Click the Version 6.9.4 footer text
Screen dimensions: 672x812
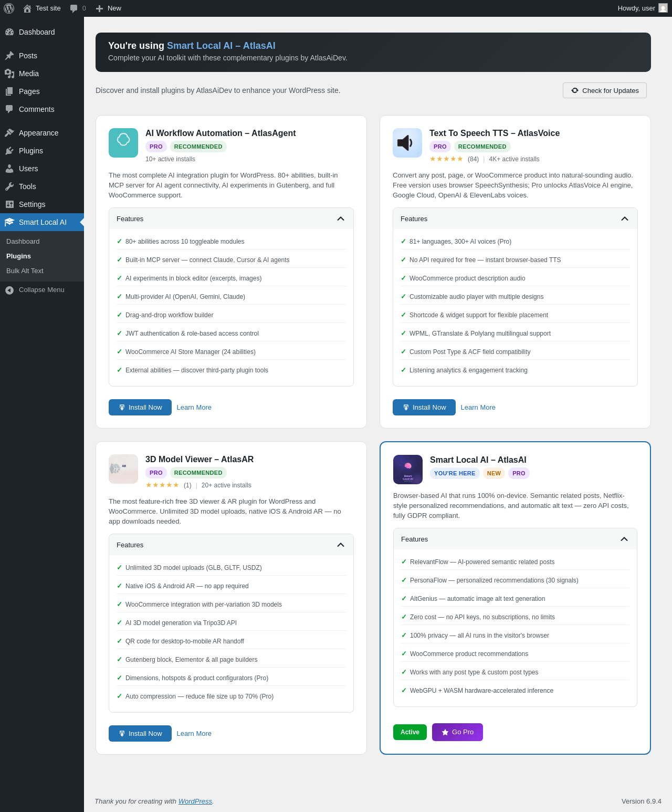pyautogui.click(x=642, y=801)
